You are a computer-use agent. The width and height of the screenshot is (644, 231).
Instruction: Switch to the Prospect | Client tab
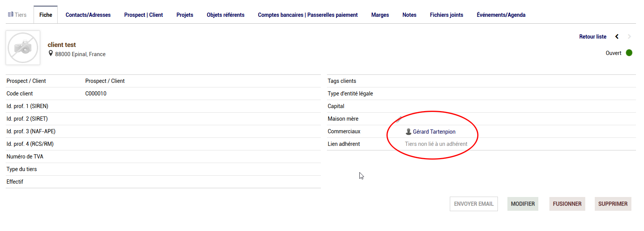click(x=143, y=15)
